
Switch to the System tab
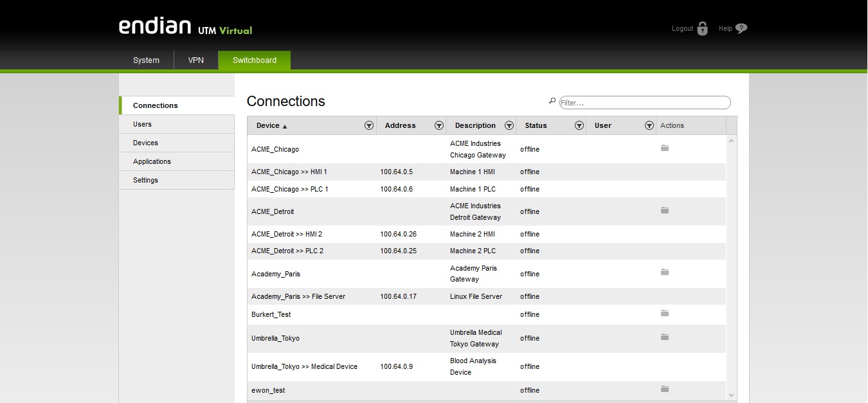click(146, 60)
